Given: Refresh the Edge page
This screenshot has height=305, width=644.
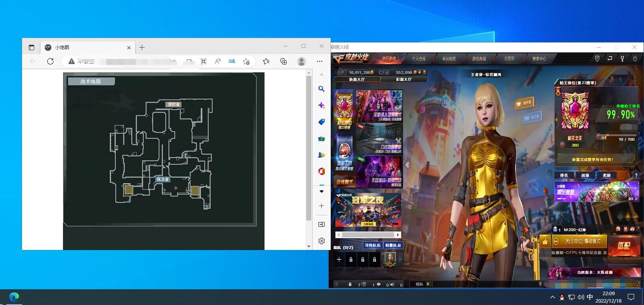Looking at the screenshot, I should 50,61.
